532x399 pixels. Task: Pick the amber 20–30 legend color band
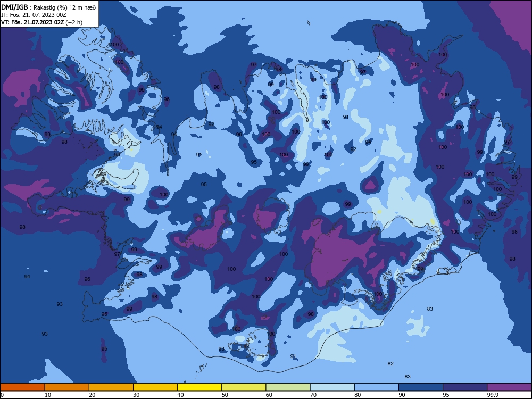(x=111, y=387)
